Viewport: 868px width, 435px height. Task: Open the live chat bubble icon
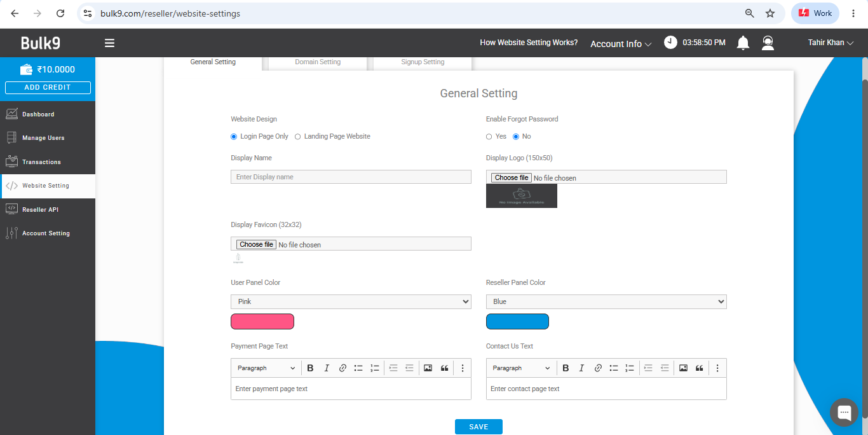coord(844,412)
